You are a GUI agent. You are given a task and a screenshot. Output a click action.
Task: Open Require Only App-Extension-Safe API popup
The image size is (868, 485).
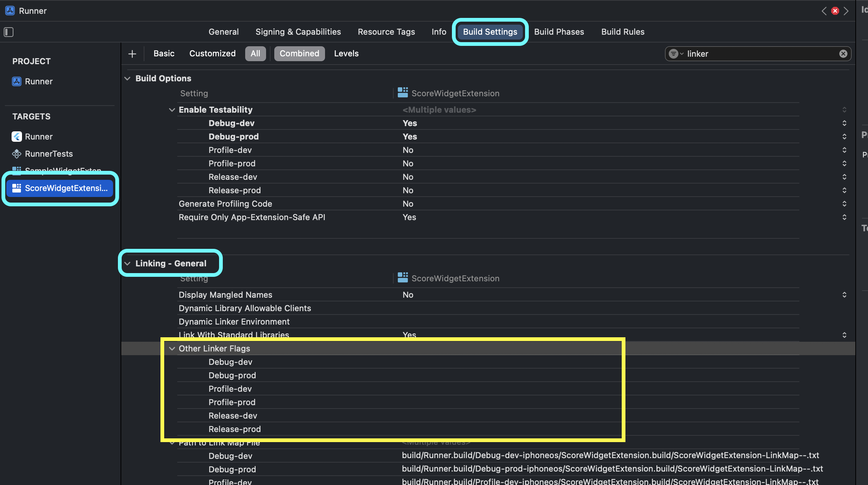click(844, 217)
